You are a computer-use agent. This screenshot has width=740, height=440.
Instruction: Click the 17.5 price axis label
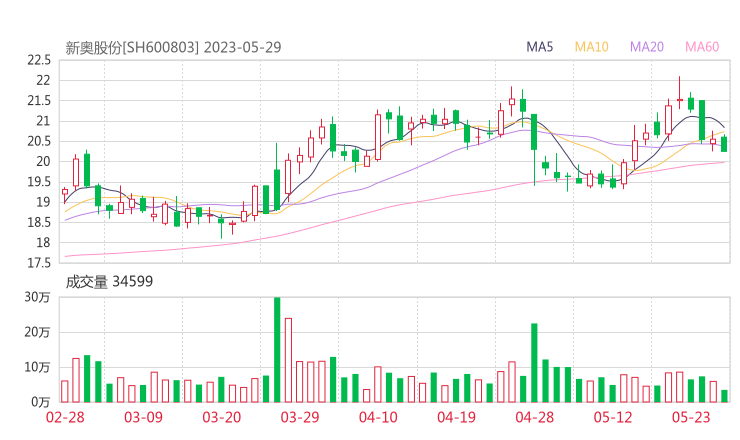pyautogui.click(x=39, y=263)
